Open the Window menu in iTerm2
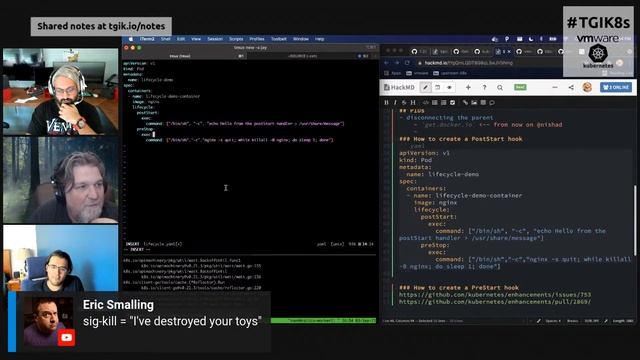Image resolution: width=640 pixels, height=360 pixels. point(301,39)
